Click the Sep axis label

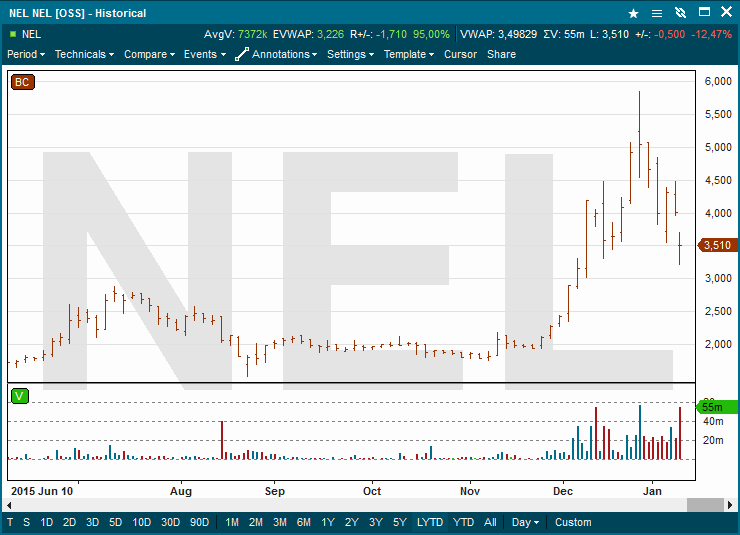click(275, 491)
